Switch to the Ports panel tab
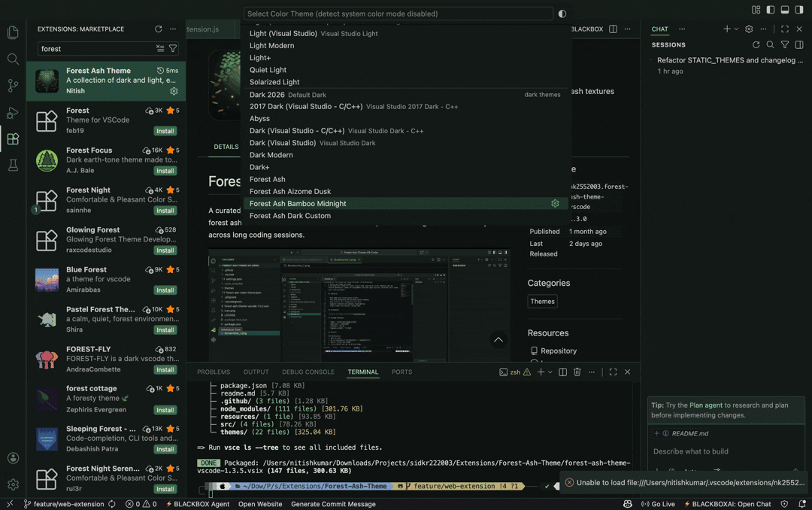The image size is (812, 510). coord(401,372)
